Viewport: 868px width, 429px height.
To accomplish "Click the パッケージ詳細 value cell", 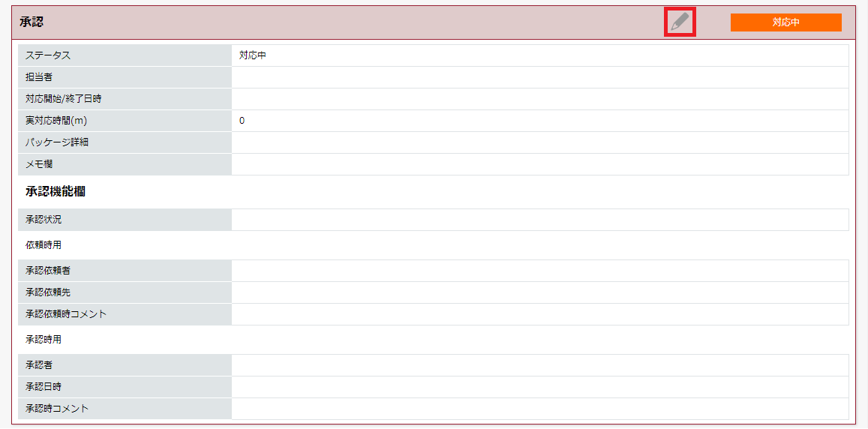I will [539, 142].
